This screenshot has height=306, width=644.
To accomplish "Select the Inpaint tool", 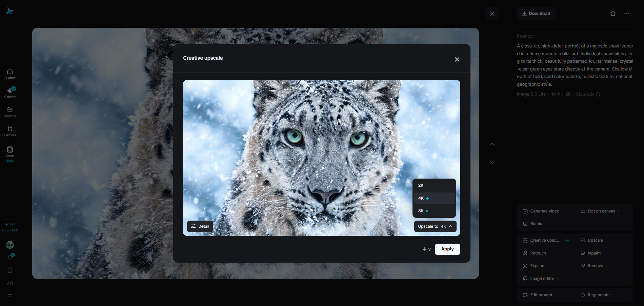I will point(591,253).
